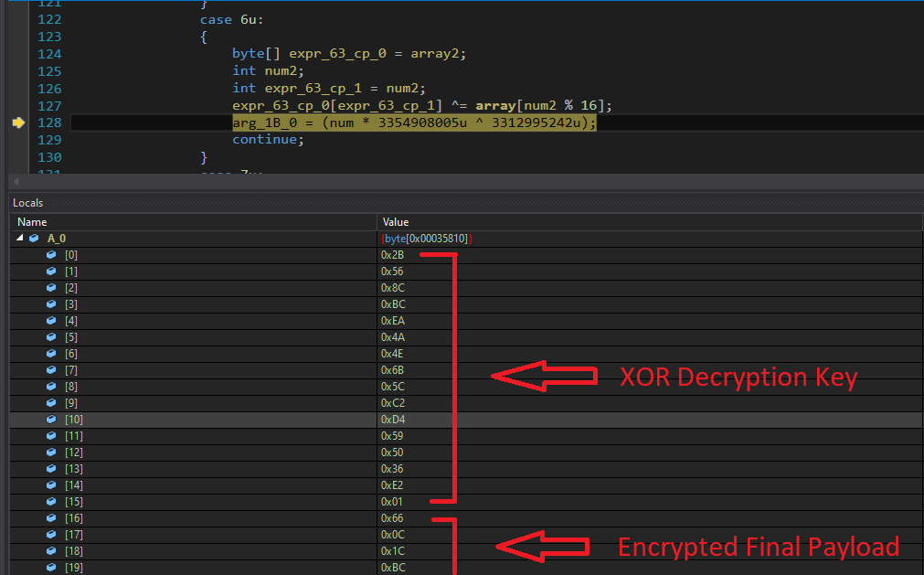Select the value 0xD4 of element [10]
Screen dimensions: 924x575
point(393,420)
